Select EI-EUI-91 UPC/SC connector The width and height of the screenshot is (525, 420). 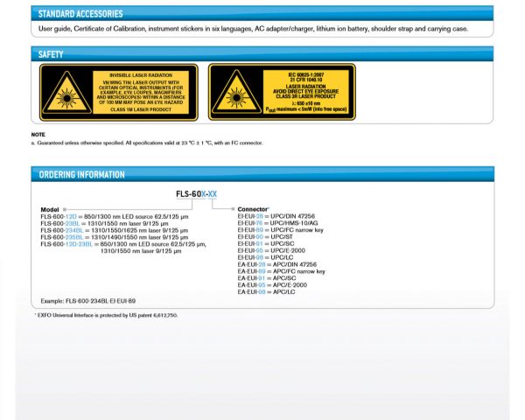[266, 244]
